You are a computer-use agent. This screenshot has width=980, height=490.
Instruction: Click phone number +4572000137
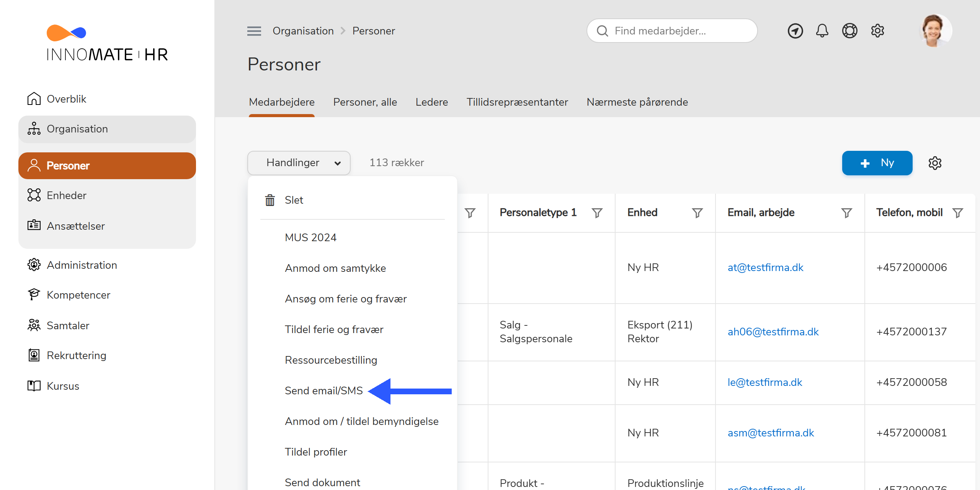[x=911, y=332]
